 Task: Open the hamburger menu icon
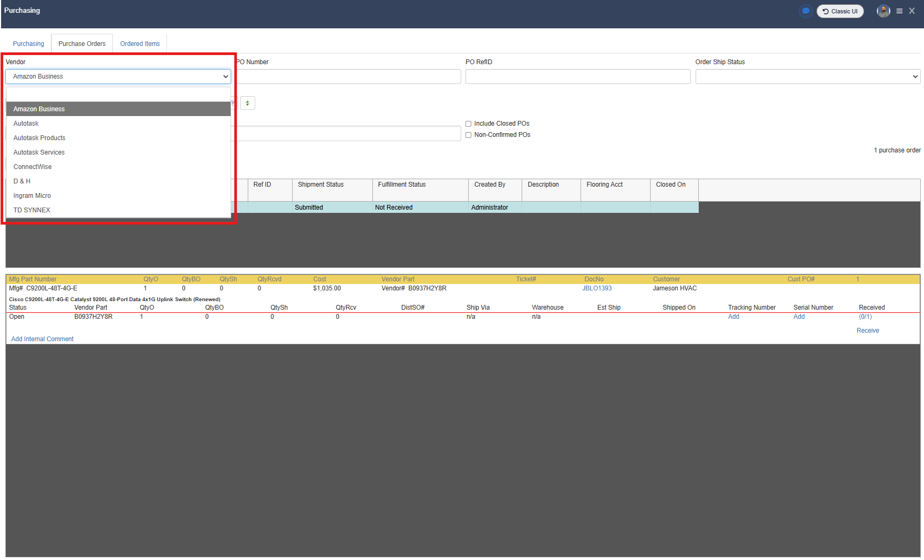tap(899, 11)
